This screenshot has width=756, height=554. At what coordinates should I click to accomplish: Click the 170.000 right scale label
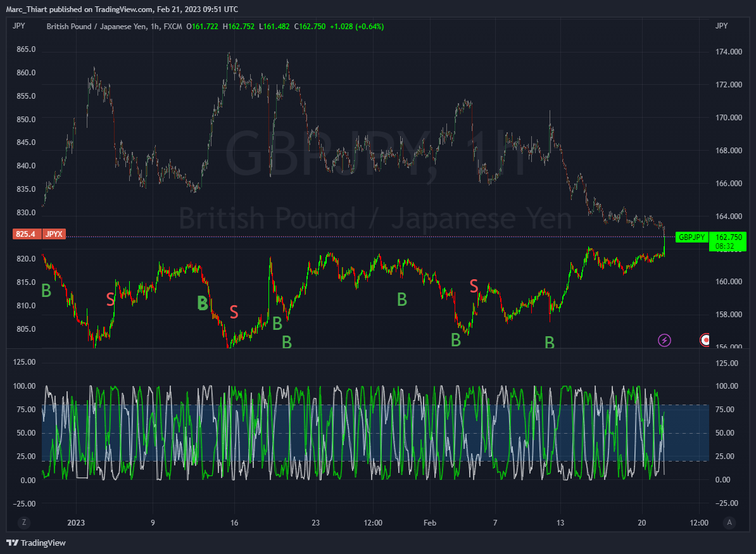(x=729, y=118)
